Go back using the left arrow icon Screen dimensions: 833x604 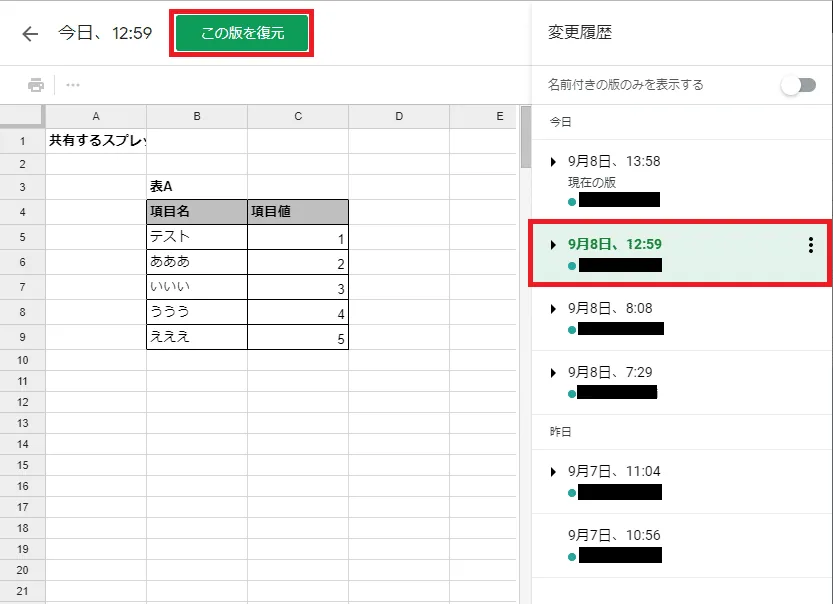(30, 34)
